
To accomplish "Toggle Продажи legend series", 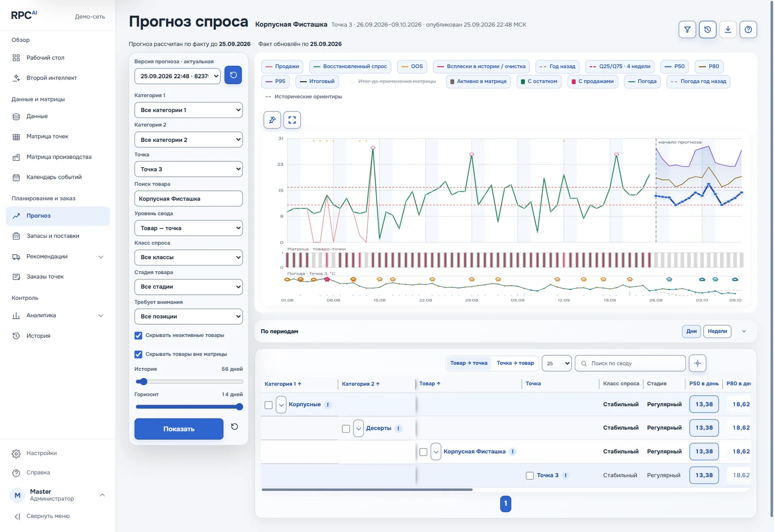I will (x=282, y=66).
